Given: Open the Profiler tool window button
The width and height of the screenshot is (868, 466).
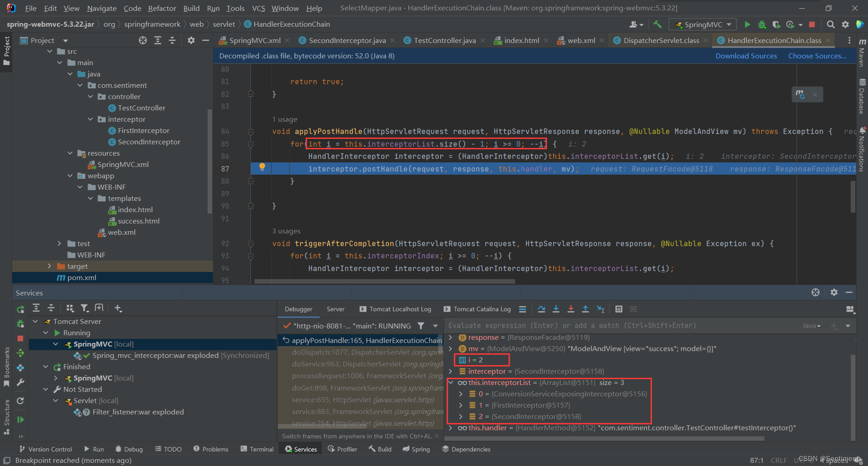Looking at the screenshot, I should [x=342, y=449].
